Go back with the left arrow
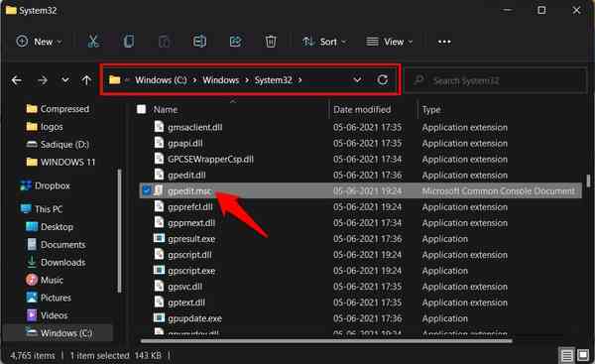 16,80
